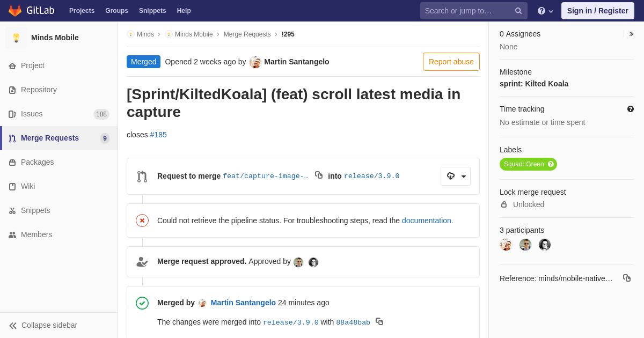Open author Martin Santangelo profile in header
Image resolution: width=644 pixels, height=338 pixels.
point(297,62)
